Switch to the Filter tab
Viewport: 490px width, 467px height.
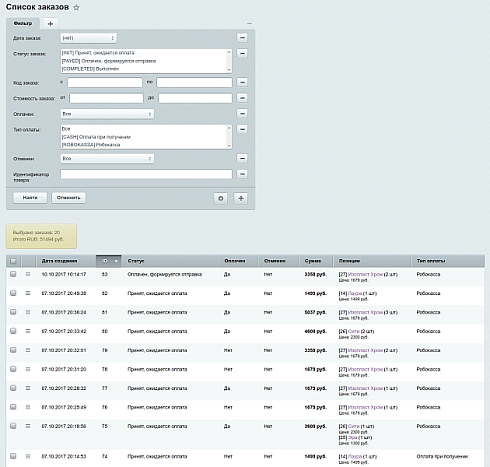point(23,23)
